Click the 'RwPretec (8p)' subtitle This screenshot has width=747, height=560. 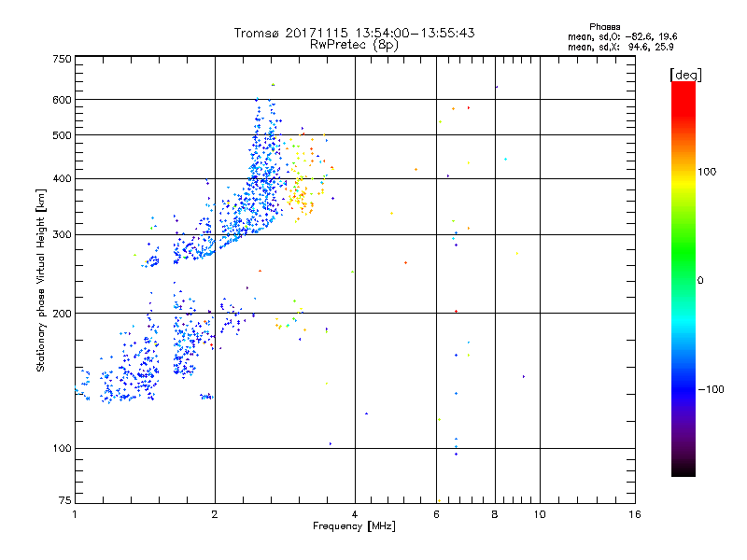pyautogui.click(x=354, y=45)
